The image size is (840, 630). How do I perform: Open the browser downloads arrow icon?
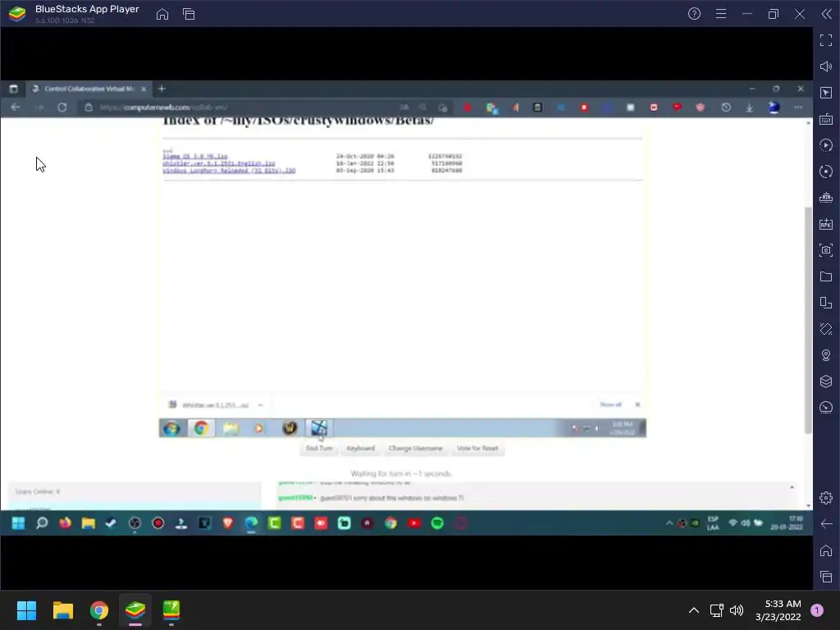[750, 107]
